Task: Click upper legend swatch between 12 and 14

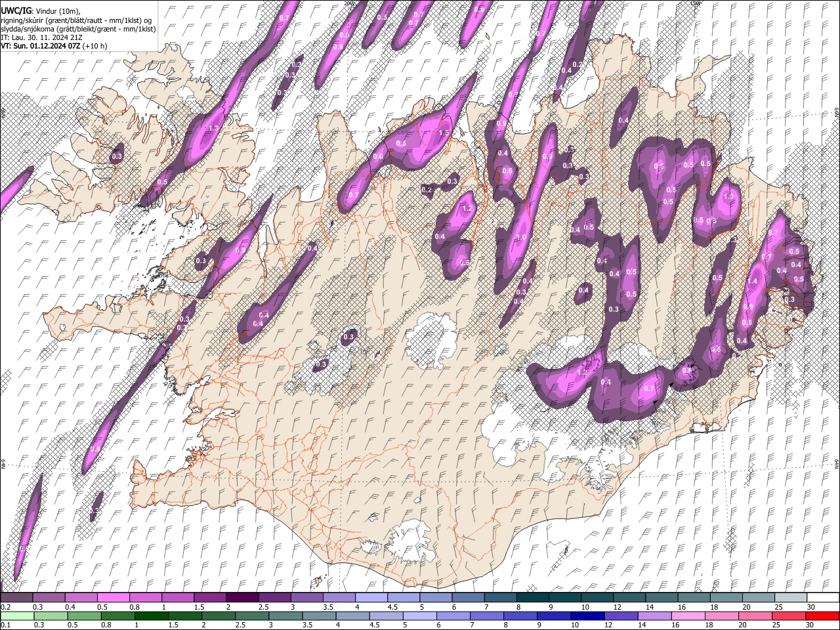Action: [x=629, y=597]
